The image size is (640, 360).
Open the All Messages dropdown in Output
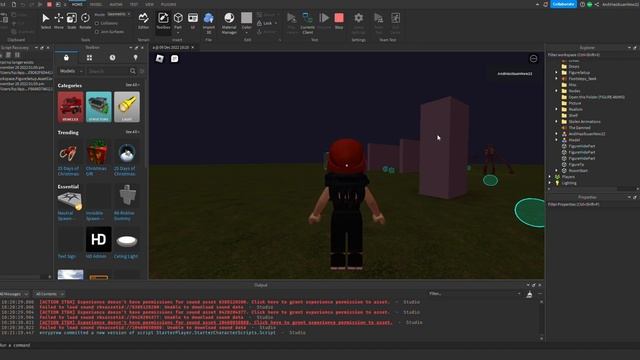point(14,294)
